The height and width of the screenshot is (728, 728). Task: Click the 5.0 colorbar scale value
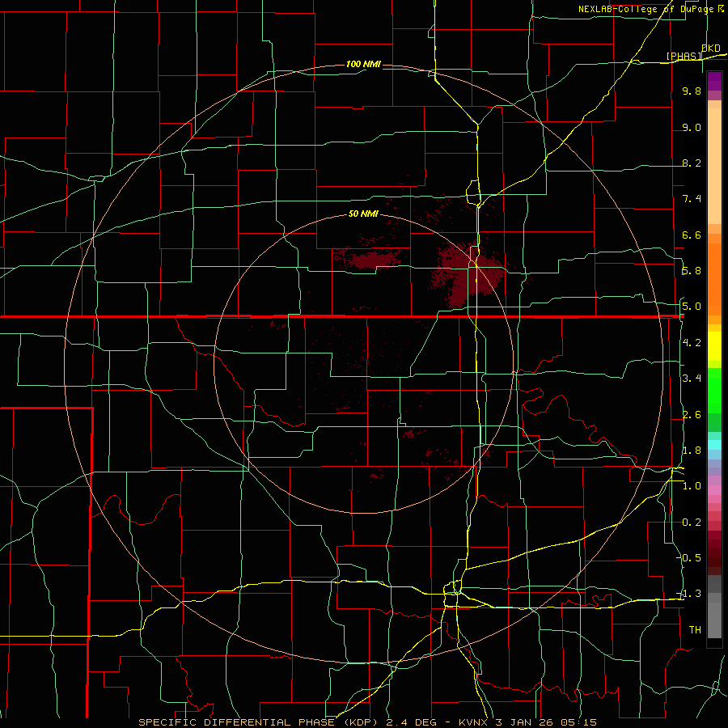(692, 307)
